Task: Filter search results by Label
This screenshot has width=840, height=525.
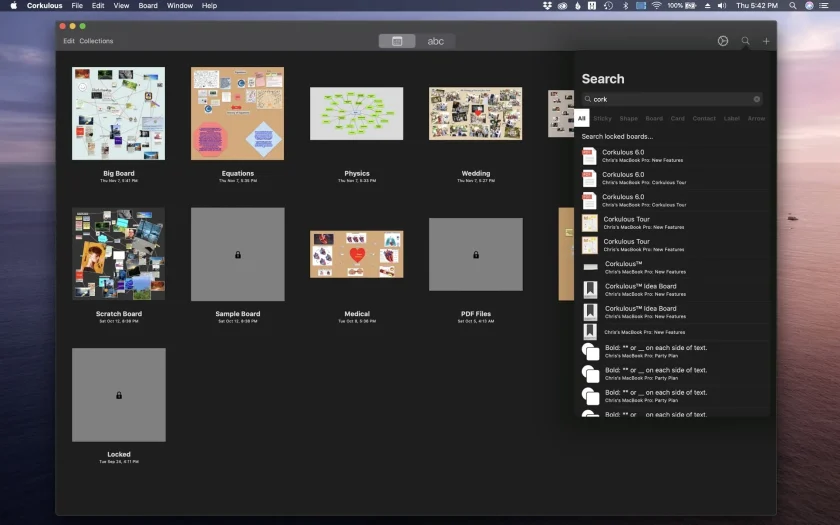Action: 732,118
